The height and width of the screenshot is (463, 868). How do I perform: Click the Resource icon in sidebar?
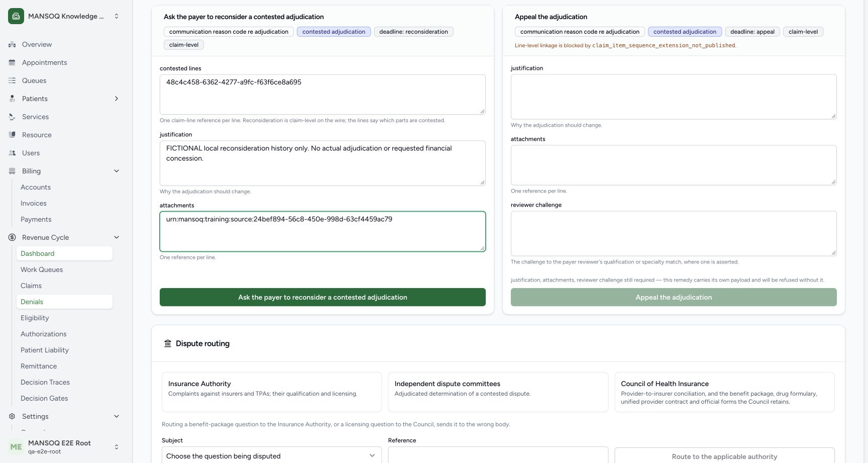coord(12,135)
